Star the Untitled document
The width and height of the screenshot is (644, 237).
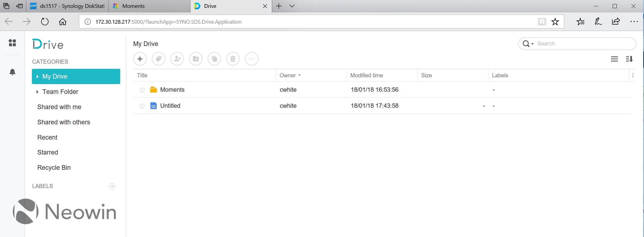[142, 106]
